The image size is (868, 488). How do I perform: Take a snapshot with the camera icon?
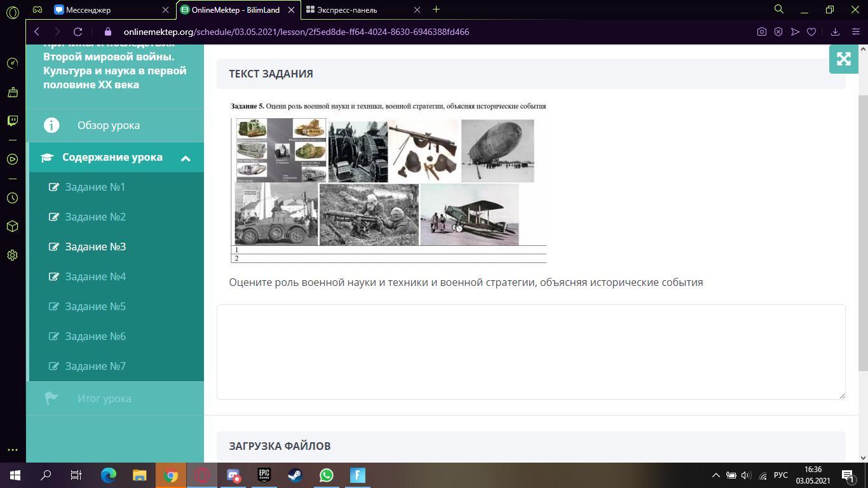pyautogui.click(x=761, y=32)
